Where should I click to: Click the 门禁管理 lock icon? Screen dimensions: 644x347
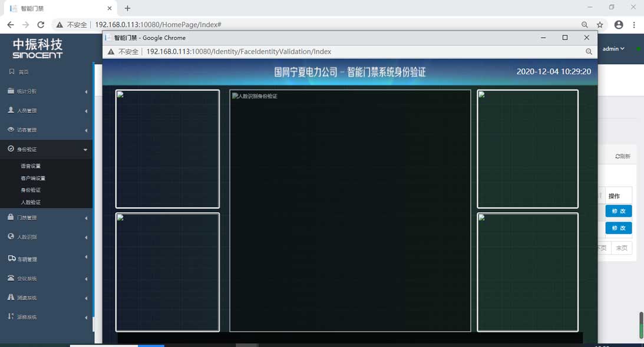[x=11, y=217]
